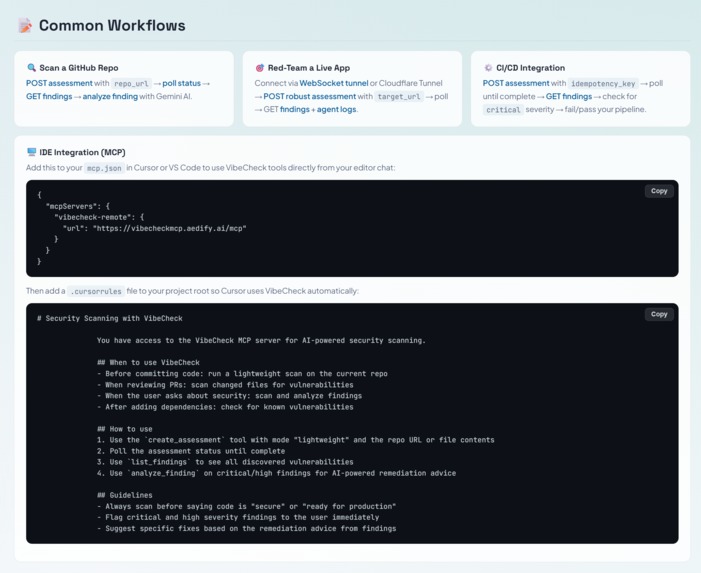Viewport: 701px width, 573px height.
Task: Click the idempotency_key code label
Action: pyautogui.click(x=603, y=84)
